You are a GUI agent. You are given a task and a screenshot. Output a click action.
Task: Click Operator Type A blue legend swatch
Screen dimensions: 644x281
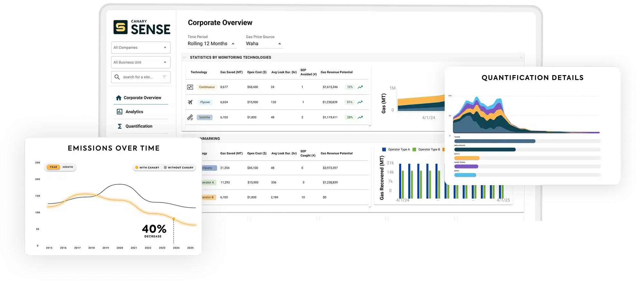coord(384,150)
